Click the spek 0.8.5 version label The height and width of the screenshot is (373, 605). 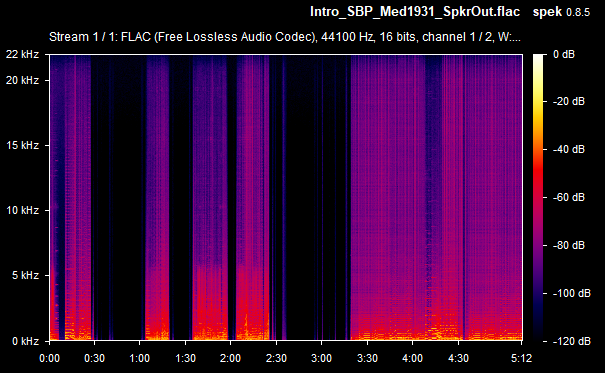point(561,12)
